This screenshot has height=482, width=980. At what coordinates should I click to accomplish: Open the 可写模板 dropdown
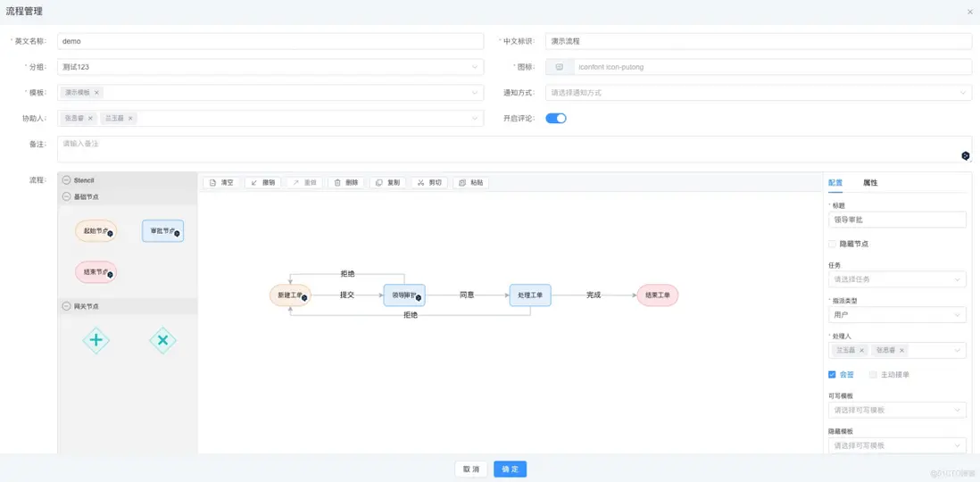(x=897, y=410)
